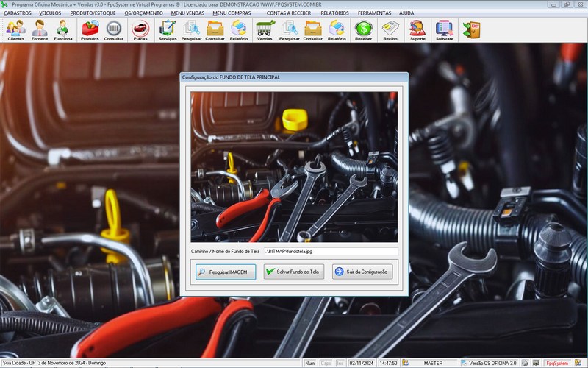Open the Placas license plate icon
Viewport: 588px width, 368px height.
[140, 29]
